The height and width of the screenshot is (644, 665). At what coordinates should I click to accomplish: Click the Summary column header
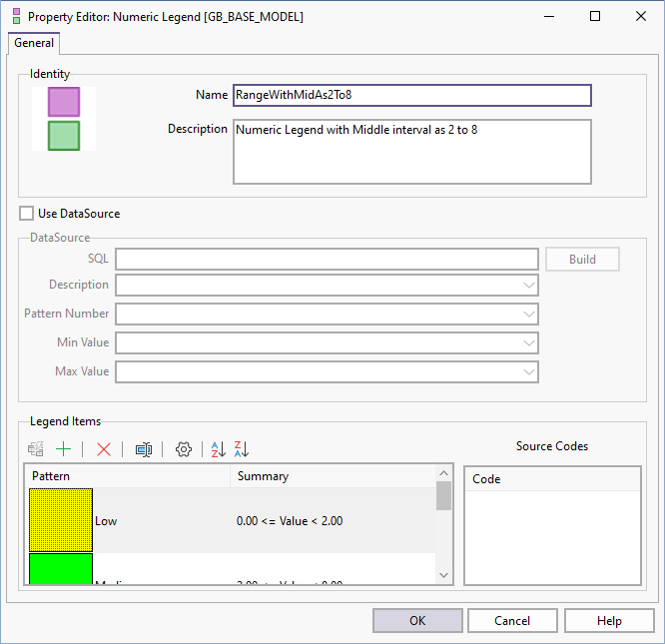pos(332,476)
